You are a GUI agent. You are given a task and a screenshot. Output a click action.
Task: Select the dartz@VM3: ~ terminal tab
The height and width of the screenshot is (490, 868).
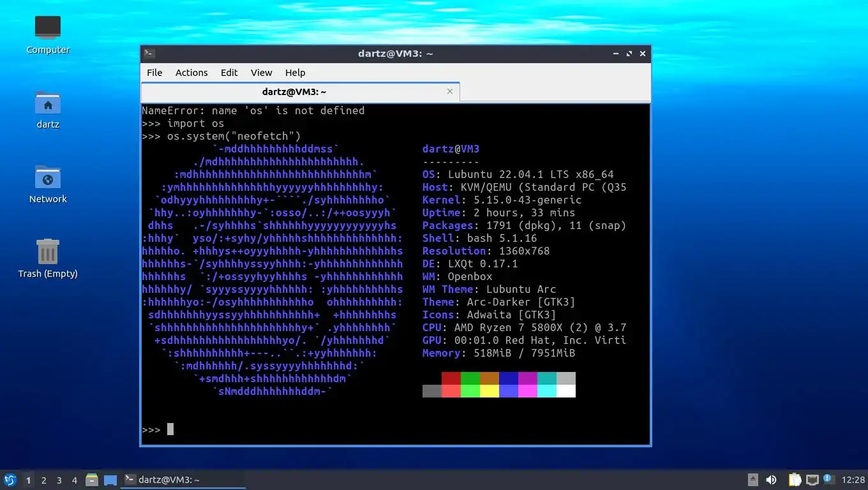click(x=301, y=92)
